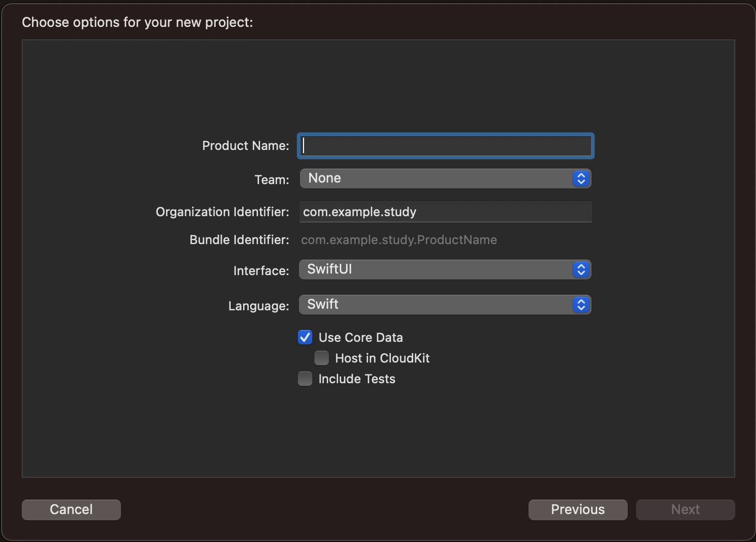This screenshot has width=756, height=542.
Task: Click the 'Language:' label
Action: click(x=259, y=306)
